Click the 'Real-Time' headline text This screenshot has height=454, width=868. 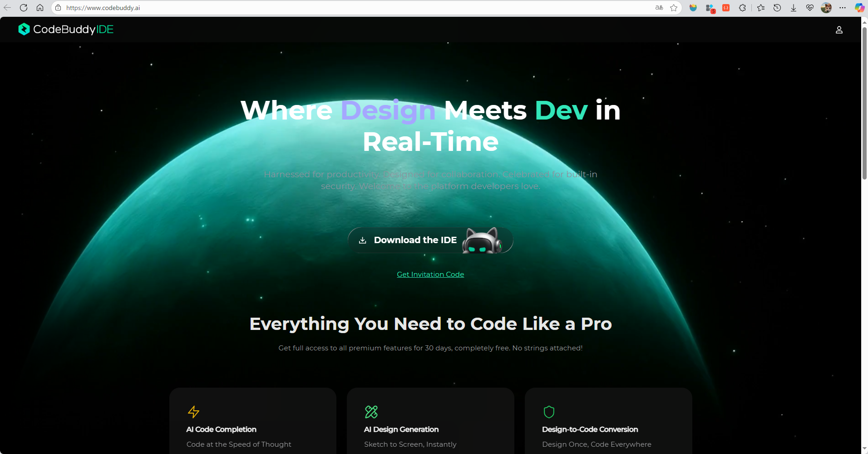tap(431, 142)
